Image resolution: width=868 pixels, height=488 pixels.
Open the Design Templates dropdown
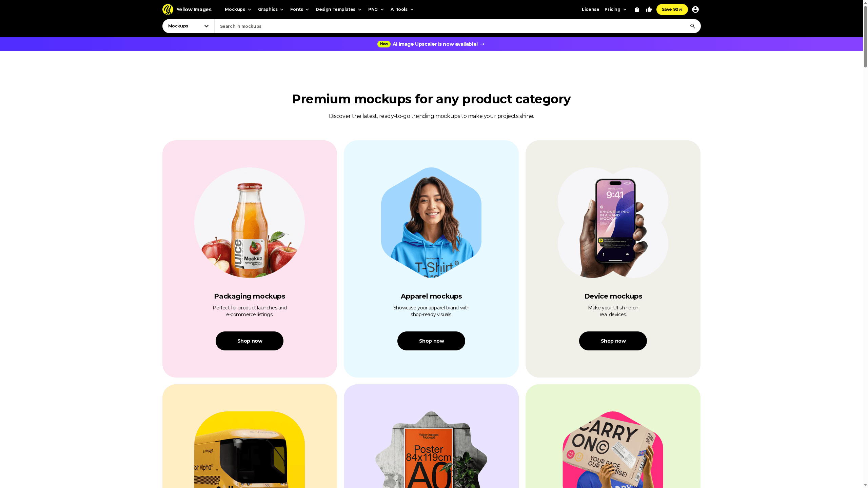click(x=338, y=9)
